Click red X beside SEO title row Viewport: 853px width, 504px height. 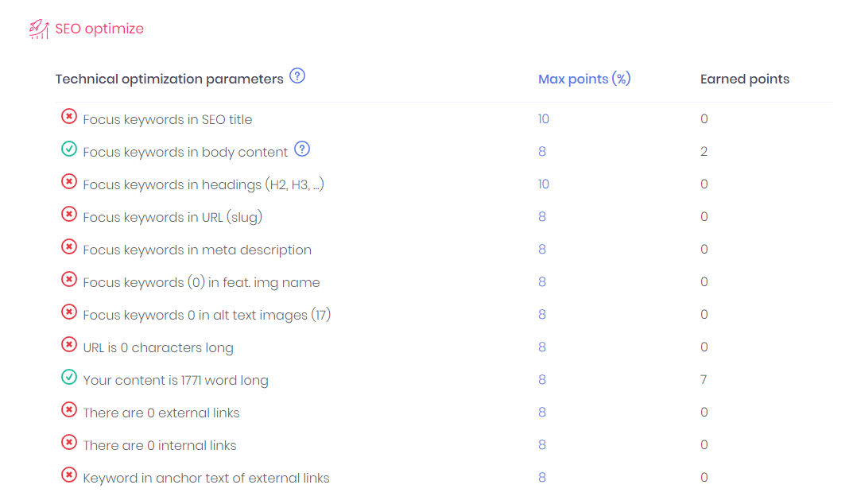point(69,116)
